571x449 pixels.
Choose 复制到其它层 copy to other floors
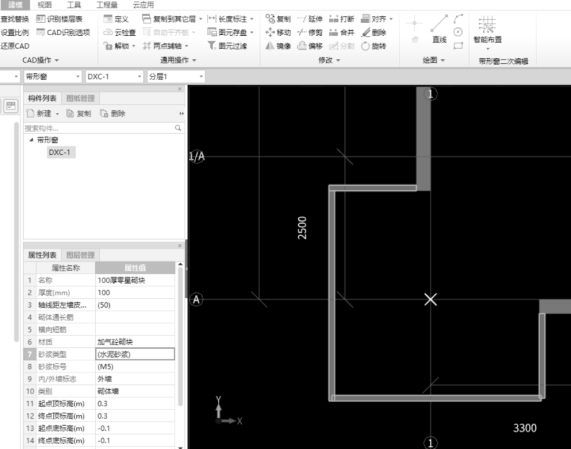tap(172, 19)
